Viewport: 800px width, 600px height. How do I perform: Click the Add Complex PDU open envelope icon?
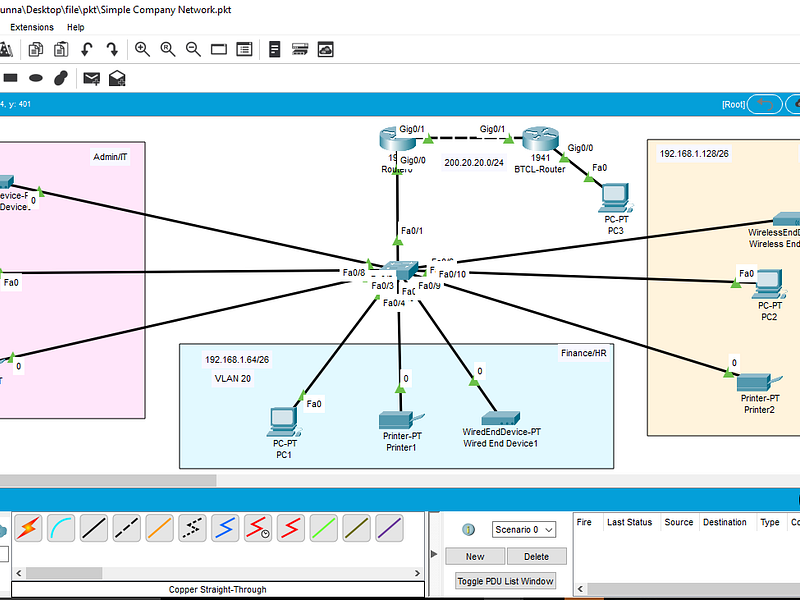[x=117, y=77]
